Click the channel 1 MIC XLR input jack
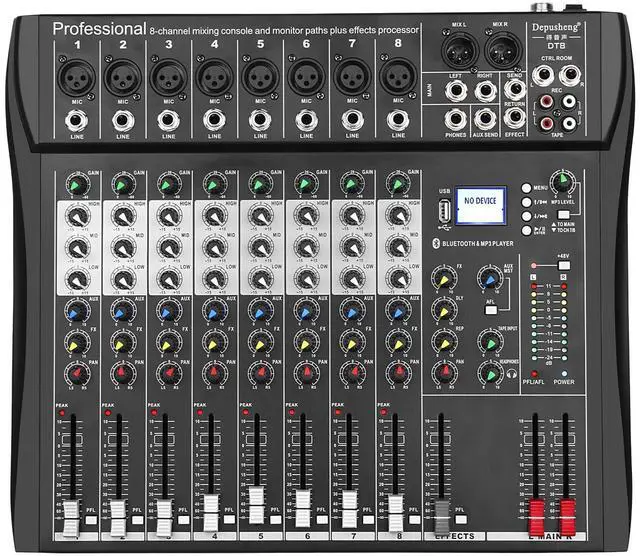This screenshot has height=556, width=640. [x=77, y=78]
